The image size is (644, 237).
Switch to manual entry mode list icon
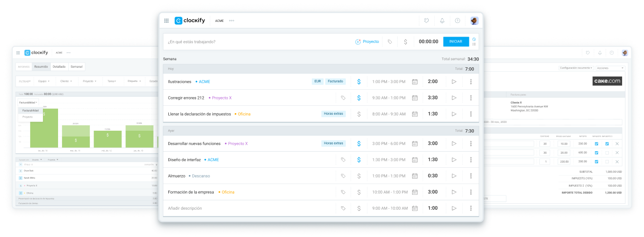click(474, 44)
